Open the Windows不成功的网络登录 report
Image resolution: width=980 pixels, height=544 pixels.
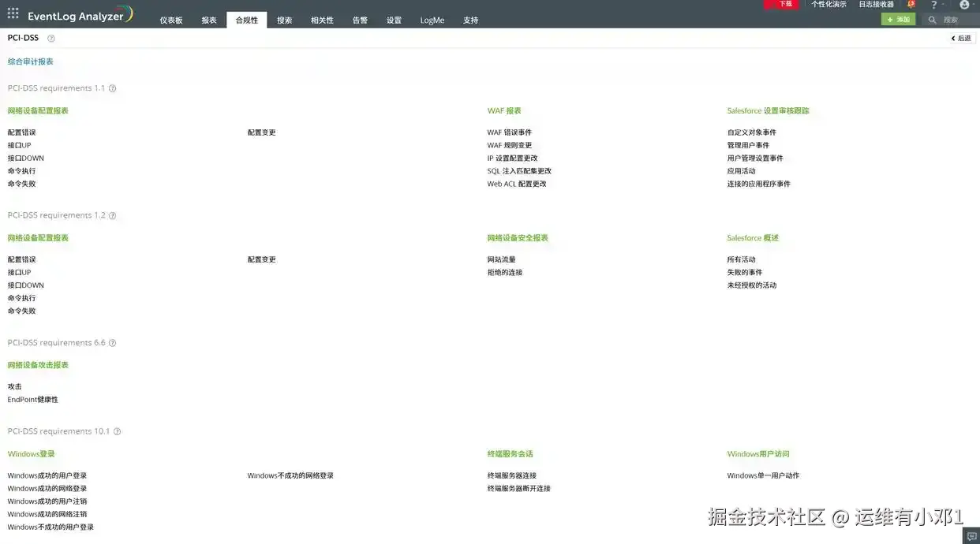290,476
